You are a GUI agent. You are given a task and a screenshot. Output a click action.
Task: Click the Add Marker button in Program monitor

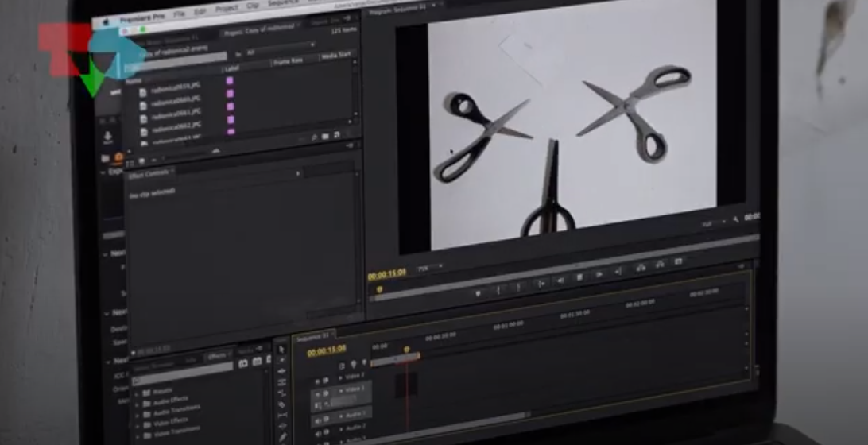[478, 292]
